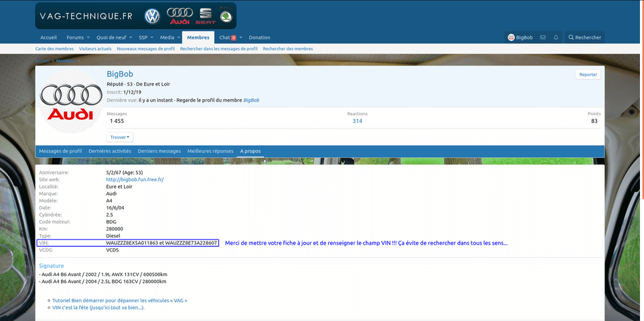644x321 pixels.
Task: Open the Tutoriel Bien démarrer link
Action: [120, 300]
